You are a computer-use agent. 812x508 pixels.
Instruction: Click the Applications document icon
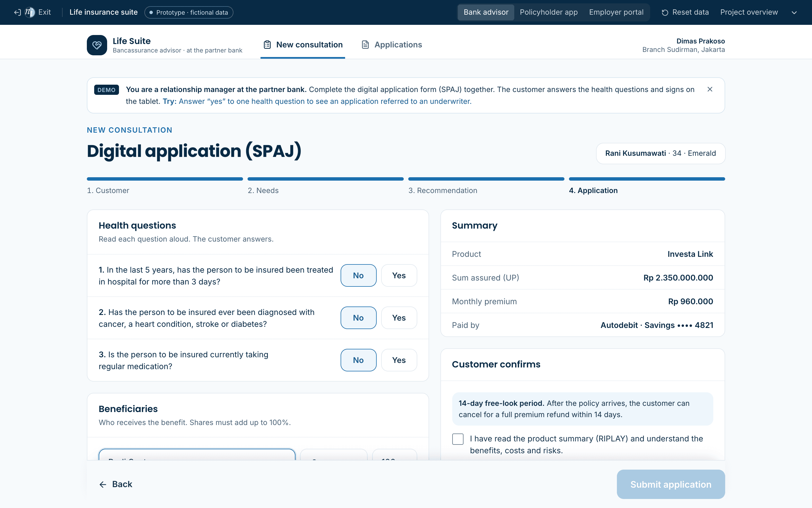coord(365,45)
